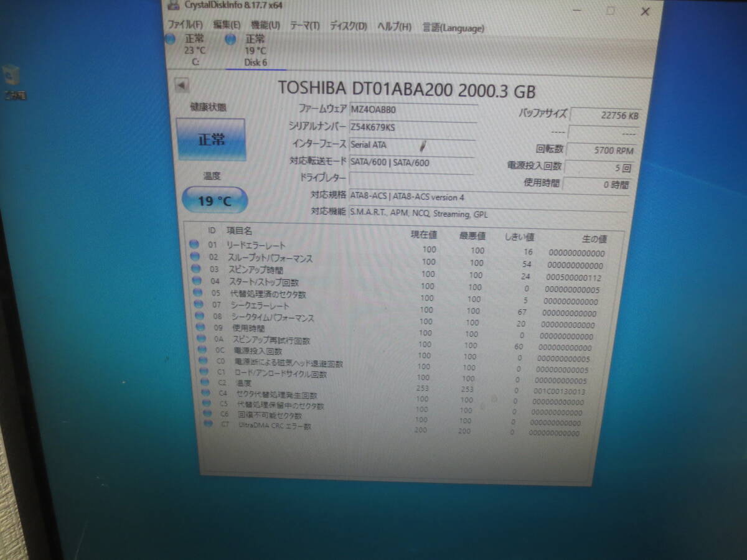
Task: Click the status icon for シークエラーレート
Action: point(199,304)
